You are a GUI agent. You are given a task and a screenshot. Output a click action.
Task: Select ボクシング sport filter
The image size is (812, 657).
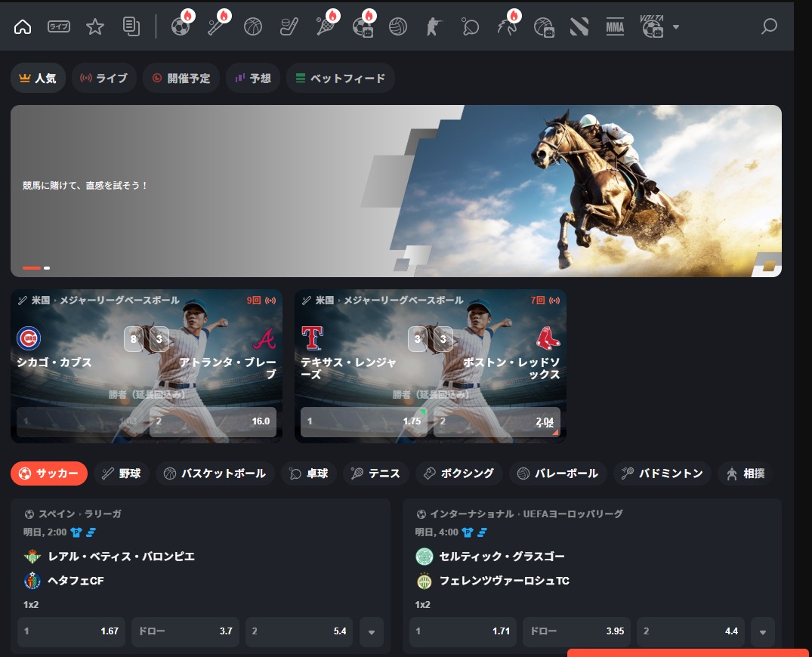pyautogui.click(x=458, y=473)
